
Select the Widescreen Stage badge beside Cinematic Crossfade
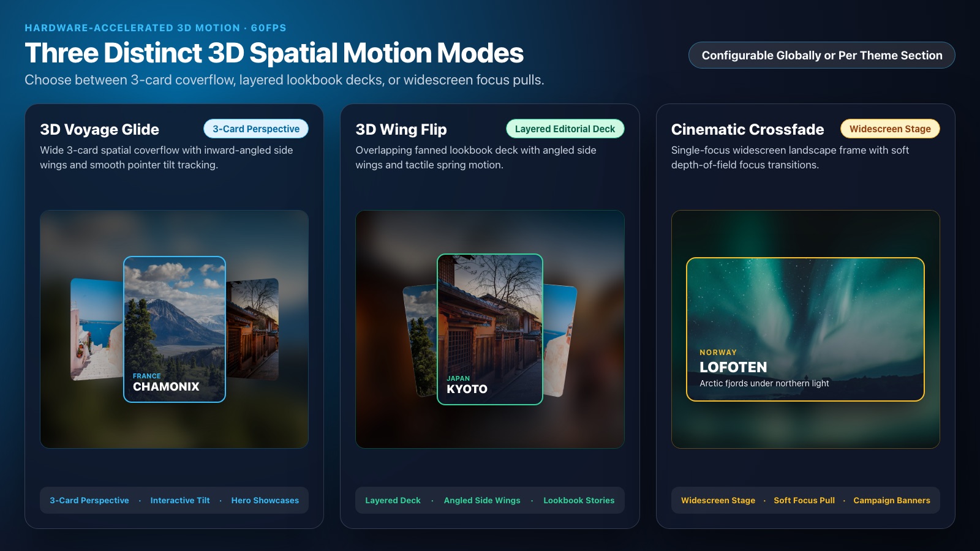click(890, 129)
